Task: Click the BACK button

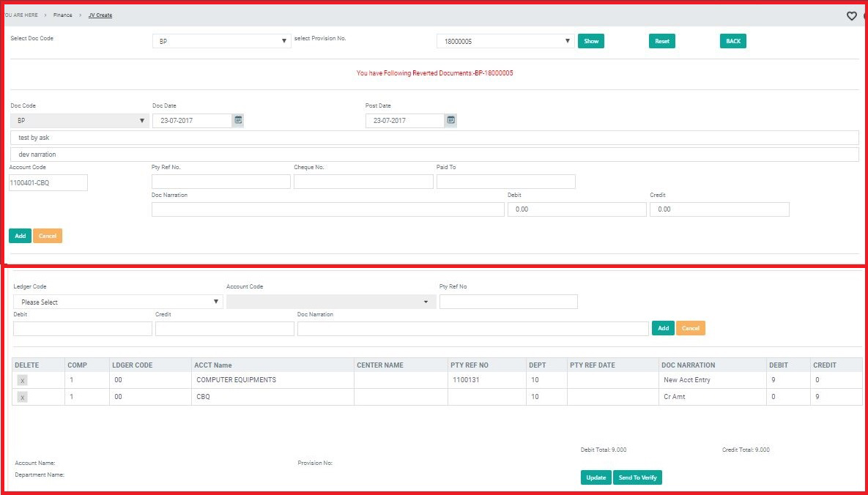Action: pos(732,41)
